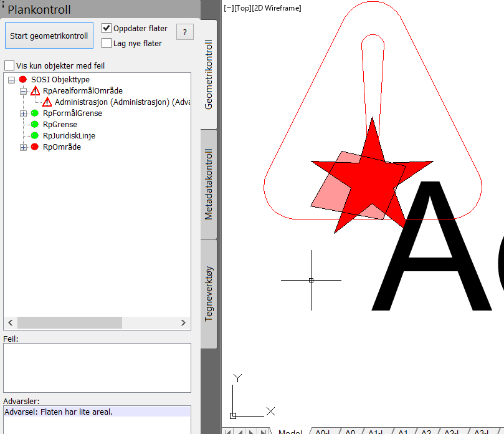Click the solid red star shape
Viewport: 504px width, 434px height.
(373, 180)
